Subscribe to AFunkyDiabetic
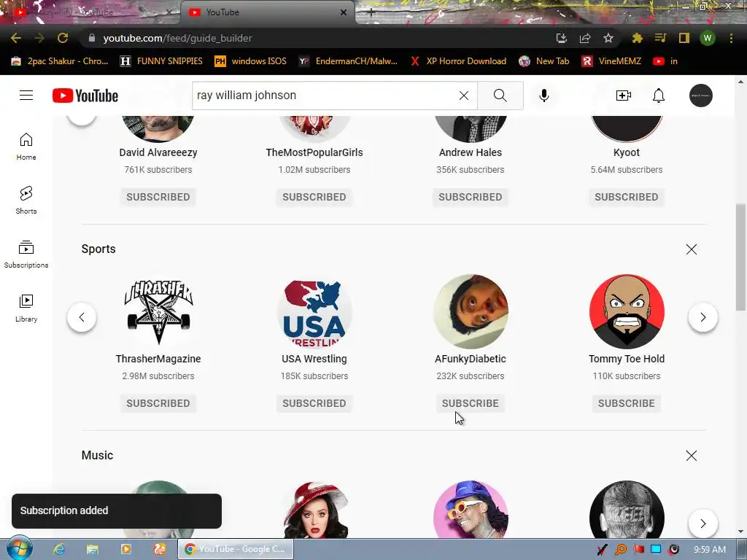 (471, 403)
